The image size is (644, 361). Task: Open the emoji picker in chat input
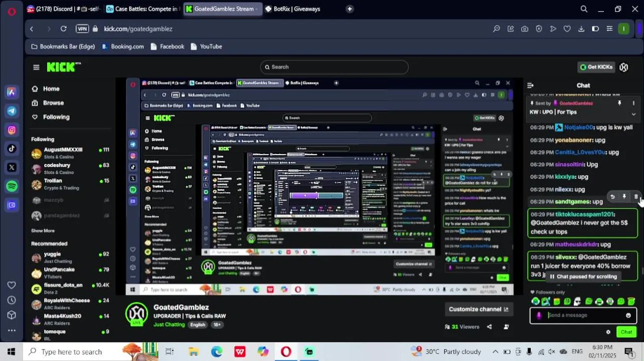628,315
